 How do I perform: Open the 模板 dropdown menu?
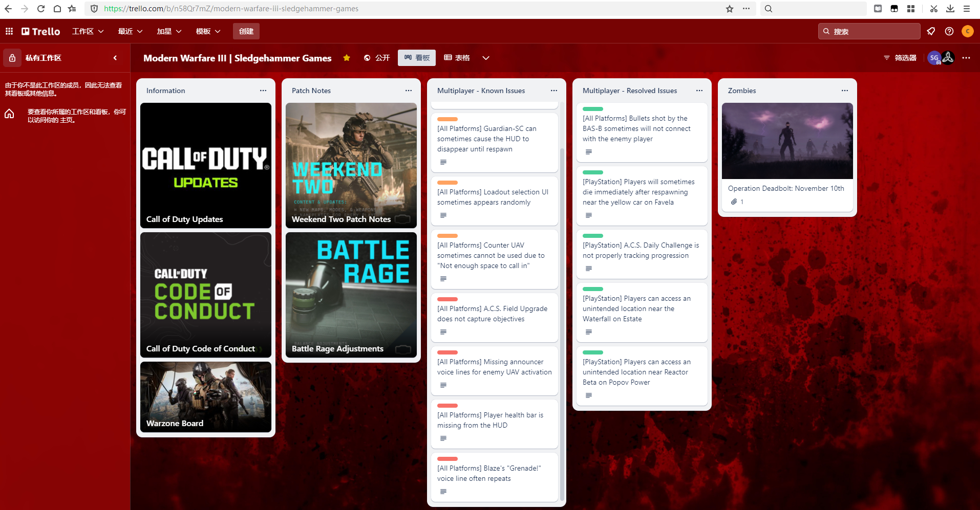point(208,31)
